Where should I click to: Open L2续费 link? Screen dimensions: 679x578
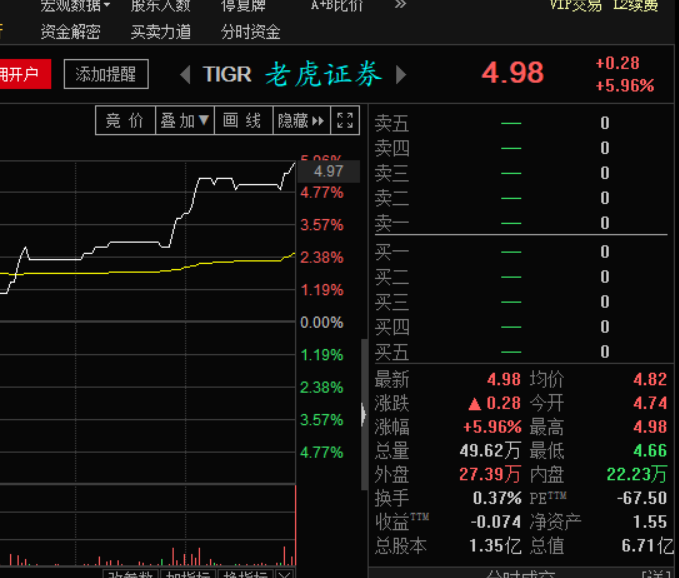coord(636,5)
